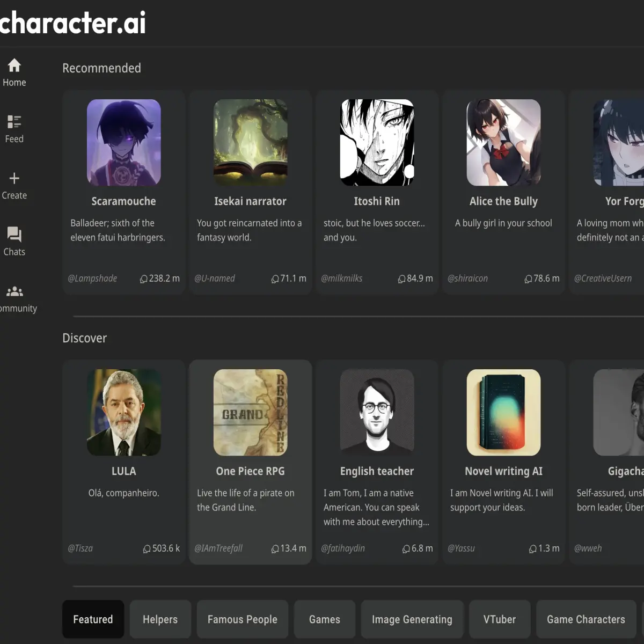
Task: Open the Feed icon in the sidebar
Action: 14,122
